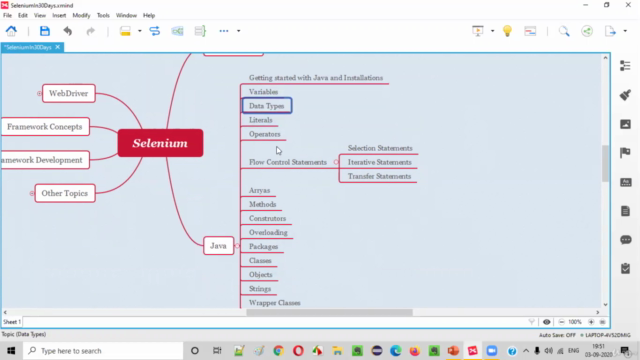
Task: Open the Windows Start menu
Action: pyautogui.click(x=11, y=351)
